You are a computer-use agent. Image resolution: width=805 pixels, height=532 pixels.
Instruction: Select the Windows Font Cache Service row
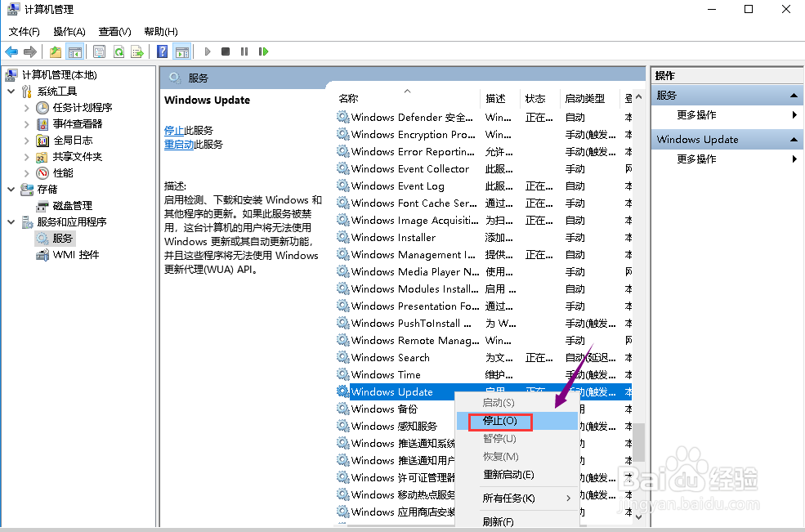pos(484,203)
